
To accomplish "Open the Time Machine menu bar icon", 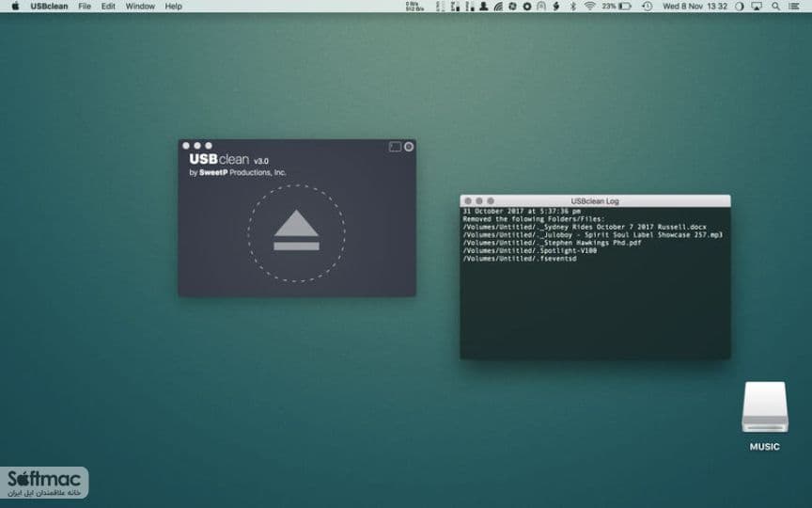I will coord(648,7).
